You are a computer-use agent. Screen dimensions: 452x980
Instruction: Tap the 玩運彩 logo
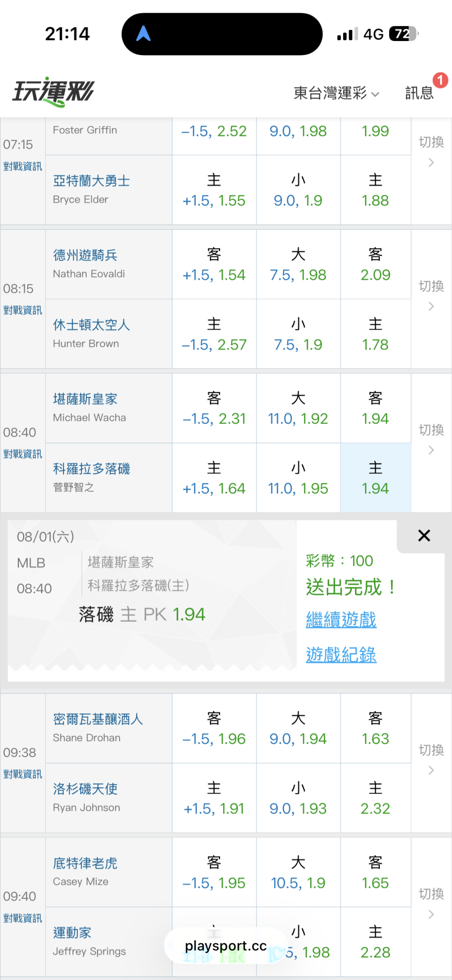tap(54, 92)
